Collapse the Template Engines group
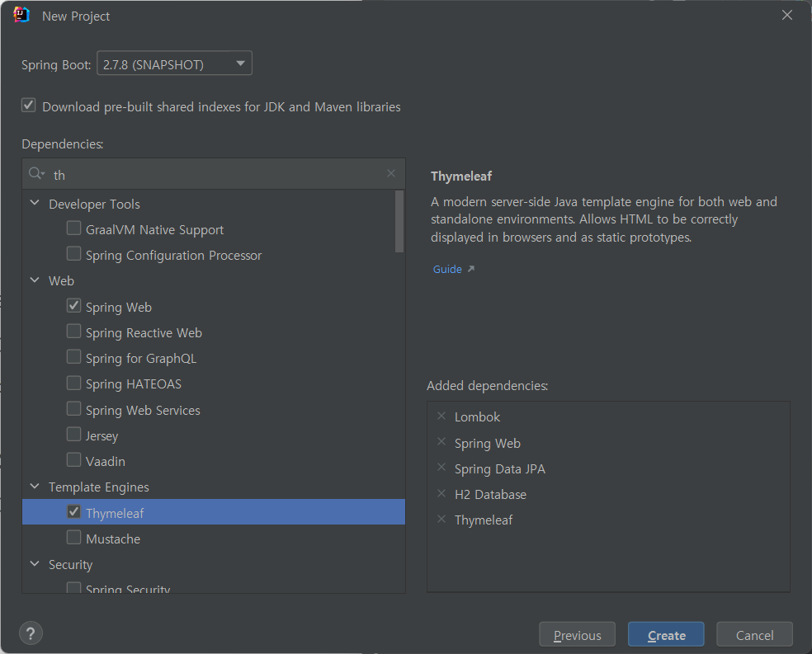 [x=35, y=487]
